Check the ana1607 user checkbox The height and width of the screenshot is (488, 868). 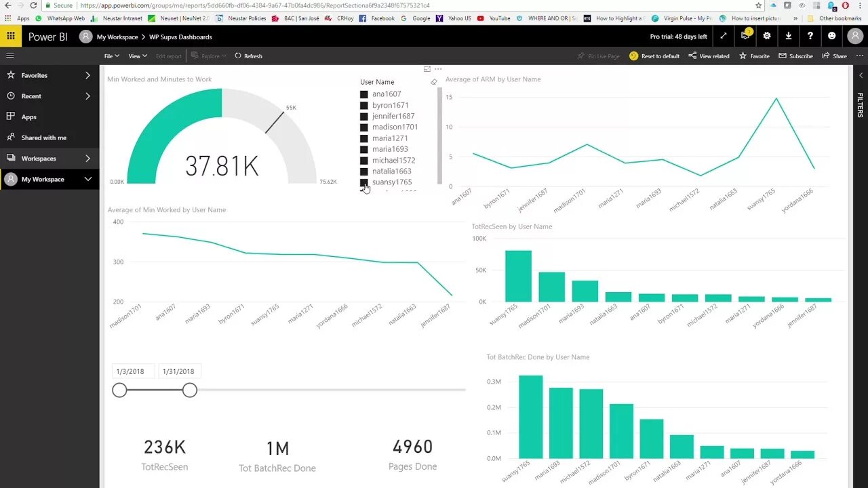(x=363, y=94)
